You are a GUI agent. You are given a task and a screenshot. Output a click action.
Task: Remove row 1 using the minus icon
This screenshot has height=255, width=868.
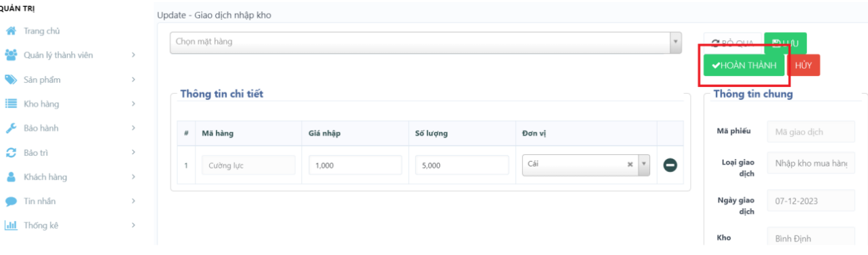click(670, 165)
